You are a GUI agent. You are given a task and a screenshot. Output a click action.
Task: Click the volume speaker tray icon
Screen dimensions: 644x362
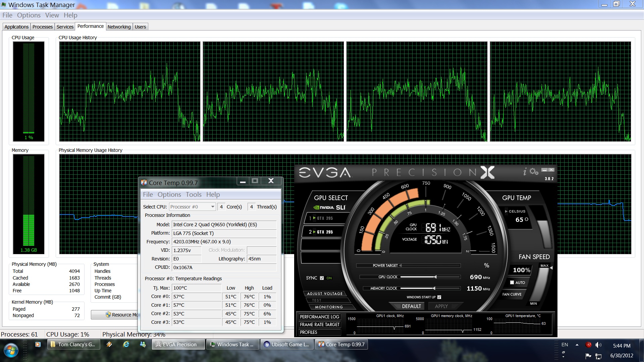[598, 345]
